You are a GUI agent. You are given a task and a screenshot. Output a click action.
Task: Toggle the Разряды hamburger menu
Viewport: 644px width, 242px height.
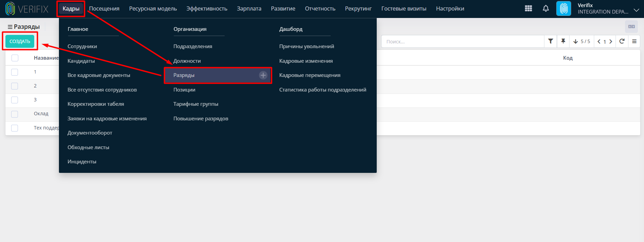click(10, 27)
